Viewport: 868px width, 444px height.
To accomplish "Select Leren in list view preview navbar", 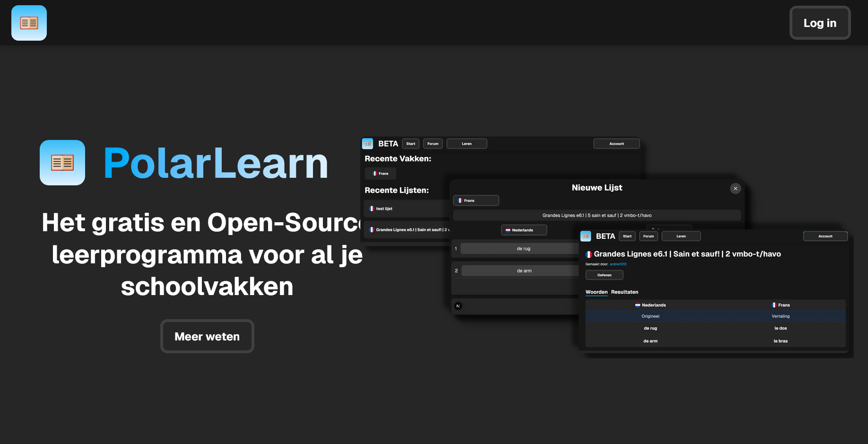I will pyautogui.click(x=681, y=236).
